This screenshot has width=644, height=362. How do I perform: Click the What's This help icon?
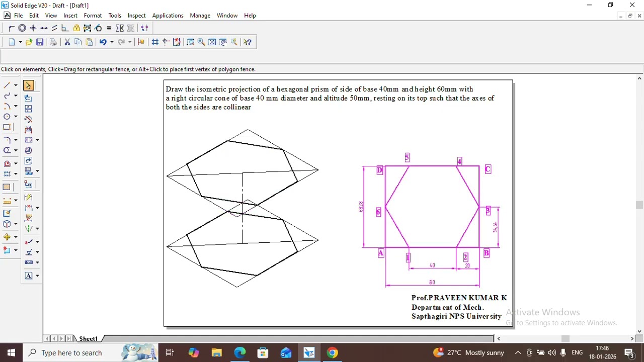click(x=248, y=42)
